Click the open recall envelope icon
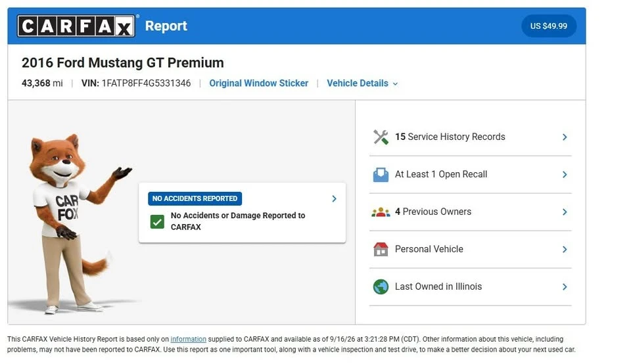This screenshot has height=364, width=631. point(381,175)
